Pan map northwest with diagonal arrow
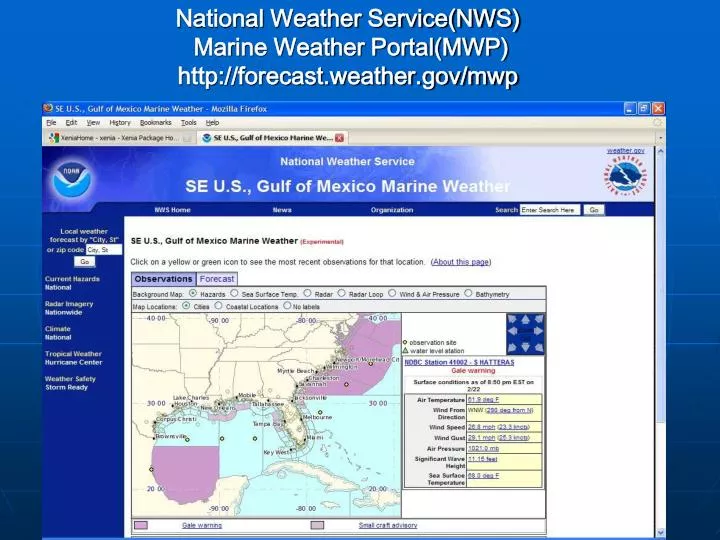The image size is (720, 540). click(x=512, y=320)
